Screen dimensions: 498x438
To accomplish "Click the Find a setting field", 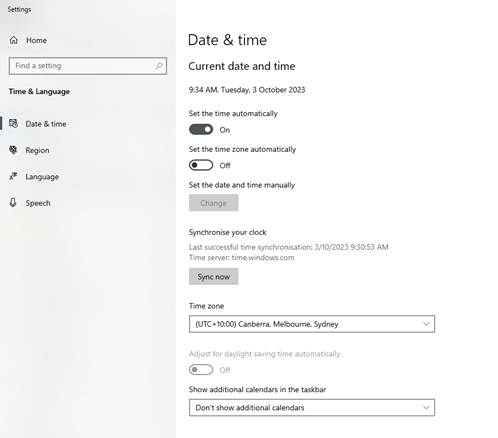I will [88, 66].
